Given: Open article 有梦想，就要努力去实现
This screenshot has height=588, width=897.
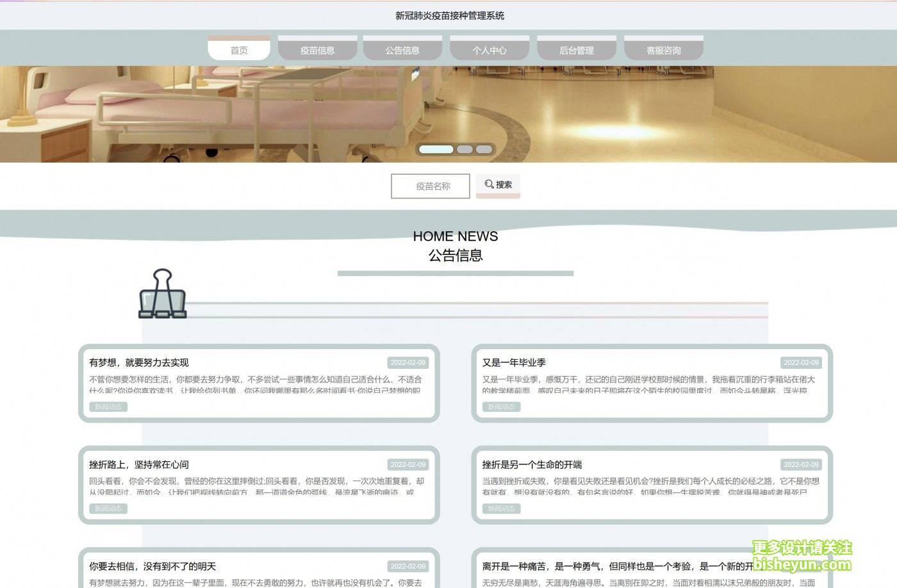Looking at the screenshot, I should pyautogui.click(x=139, y=363).
